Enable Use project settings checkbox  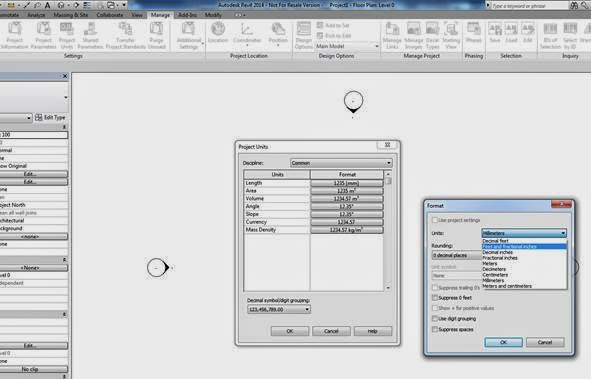tap(435, 220)
